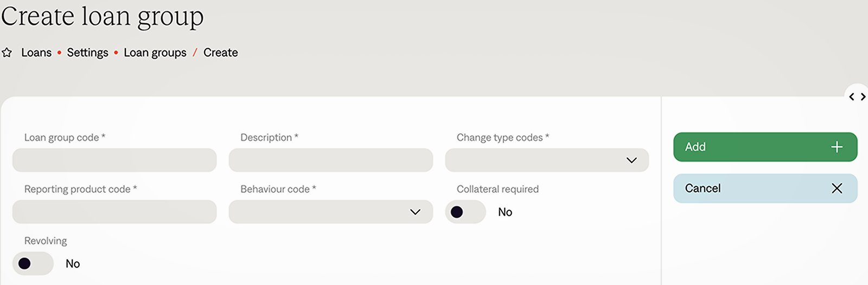Navigate to the Loan groups breadcrumb
The width and height of the screenshot is (868, 285).
[155, 53]
